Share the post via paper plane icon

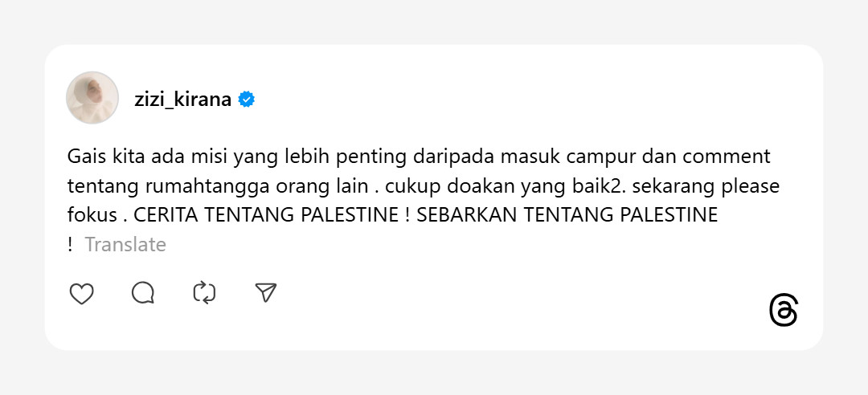point(266,294)
